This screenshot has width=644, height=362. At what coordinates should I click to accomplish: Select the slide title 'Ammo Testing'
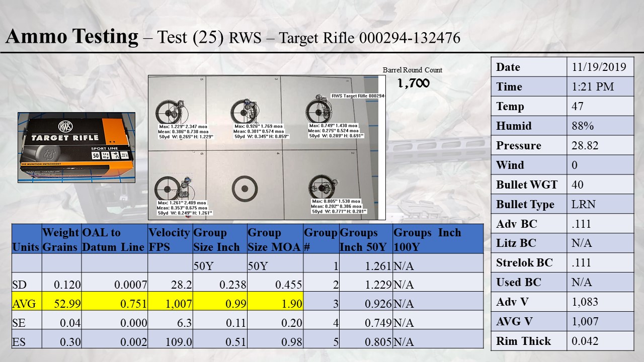pos(71,36)
